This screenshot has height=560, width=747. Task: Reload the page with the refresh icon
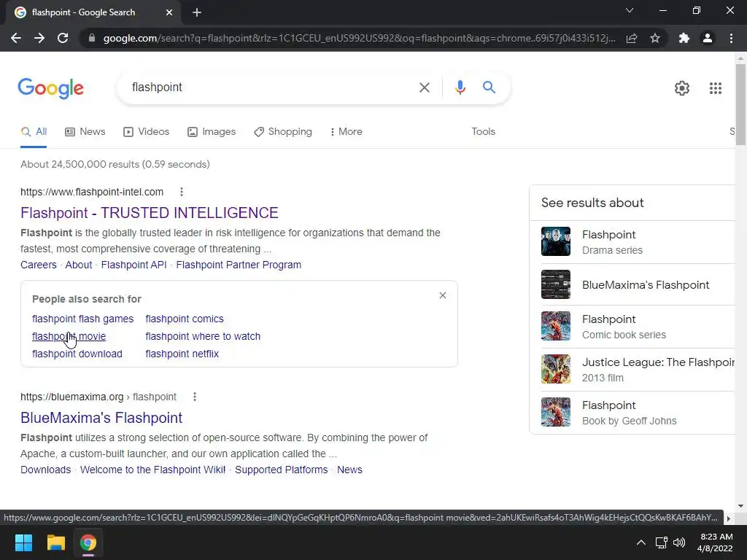point(63,38)
